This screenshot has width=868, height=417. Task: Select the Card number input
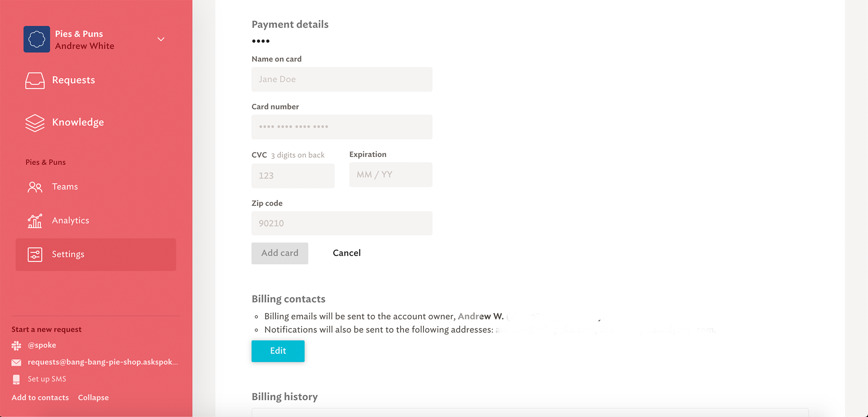[342, 127]
